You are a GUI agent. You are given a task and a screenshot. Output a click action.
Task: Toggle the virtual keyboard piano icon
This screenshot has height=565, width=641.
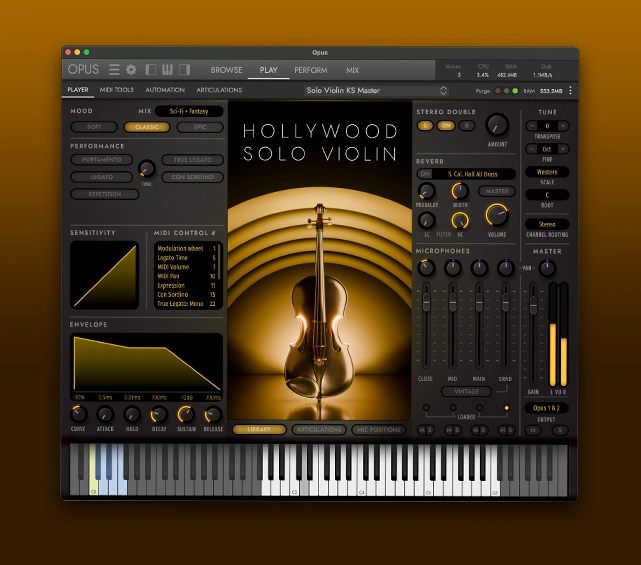[167, 70]
